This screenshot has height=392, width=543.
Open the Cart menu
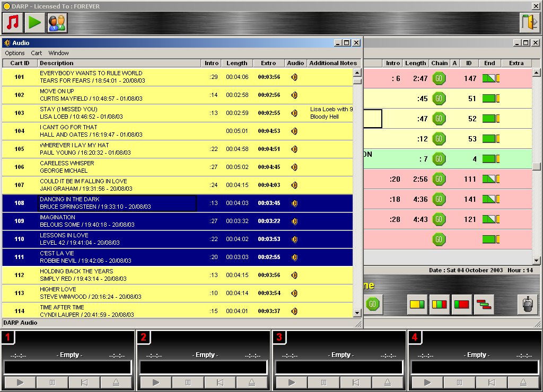coord(37,53)
